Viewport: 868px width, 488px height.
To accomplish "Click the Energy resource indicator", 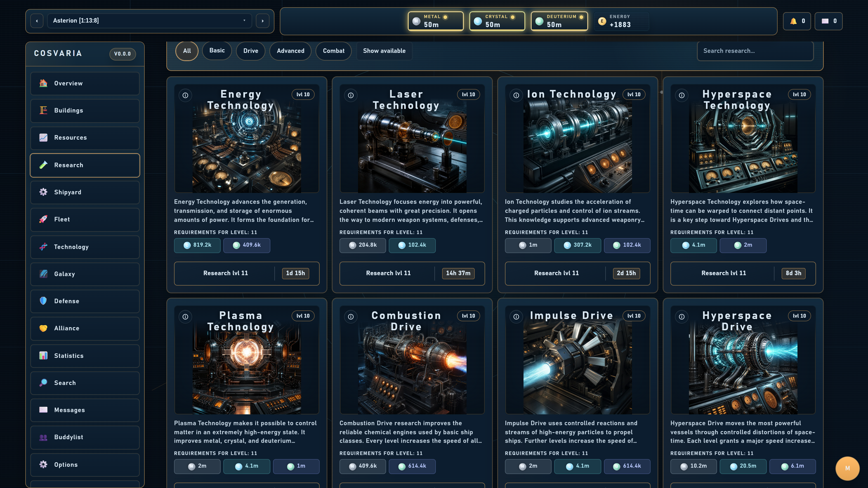I will click(x=621, y=21).
